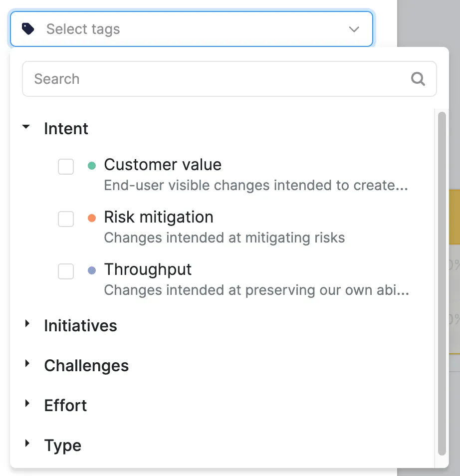Click the Effort group heading

65,406
